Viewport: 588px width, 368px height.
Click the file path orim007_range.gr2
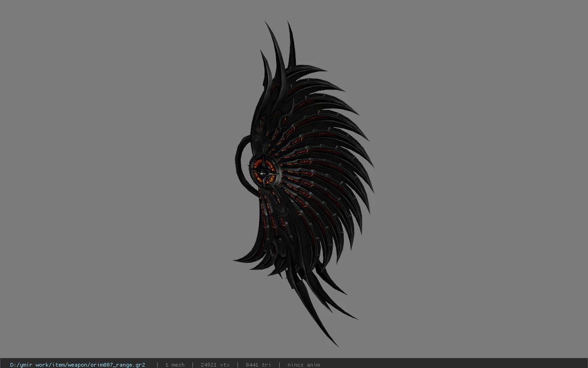point(78,365)
